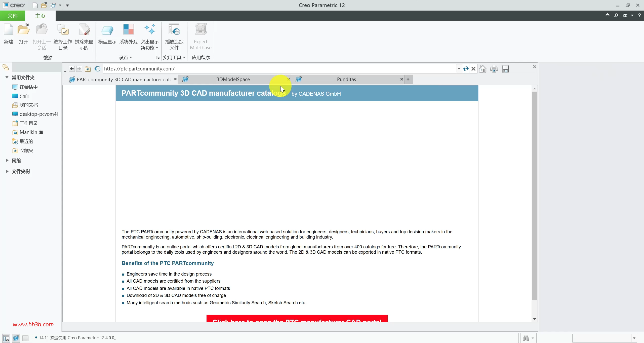
Task: Click the search magnifier icon at top right
Action: [616, 16]
